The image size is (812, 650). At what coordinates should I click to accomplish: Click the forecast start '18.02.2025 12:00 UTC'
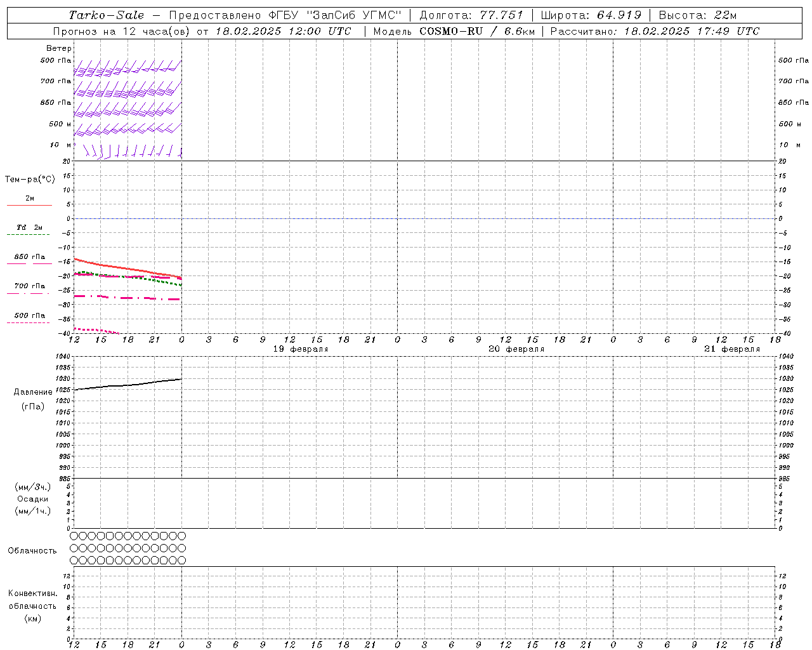click(x=283, y=31)
